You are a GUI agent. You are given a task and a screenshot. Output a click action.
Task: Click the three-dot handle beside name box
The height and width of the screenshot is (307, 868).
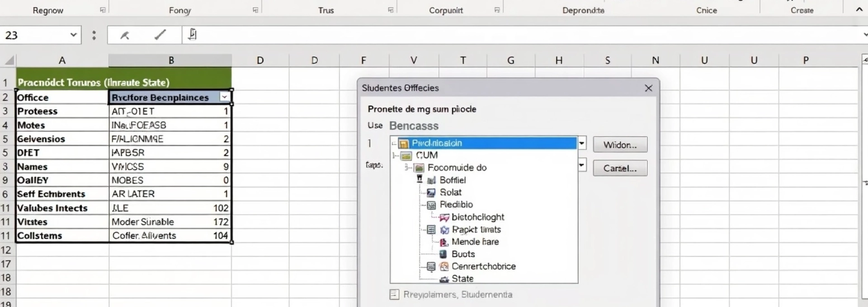(x=94, y=35)
